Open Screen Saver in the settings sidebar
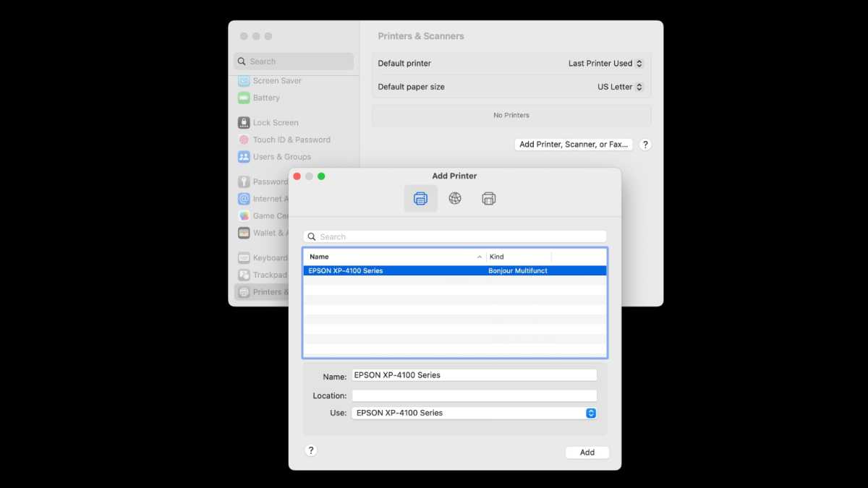Image resolution: width=868 pixels, height=488 pixels. (270, 81)
